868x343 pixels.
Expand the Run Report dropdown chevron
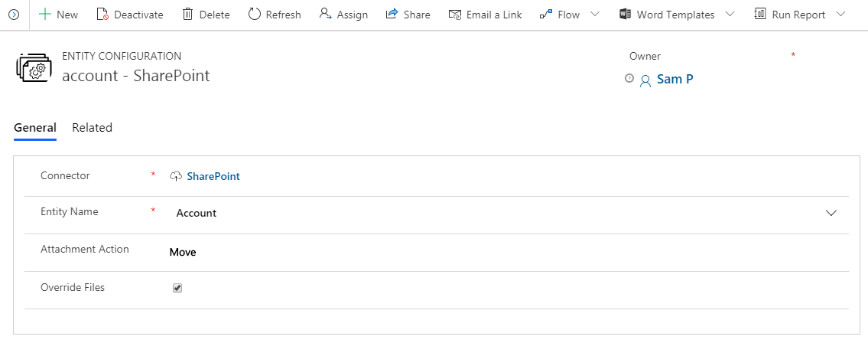tap(841, 15)
